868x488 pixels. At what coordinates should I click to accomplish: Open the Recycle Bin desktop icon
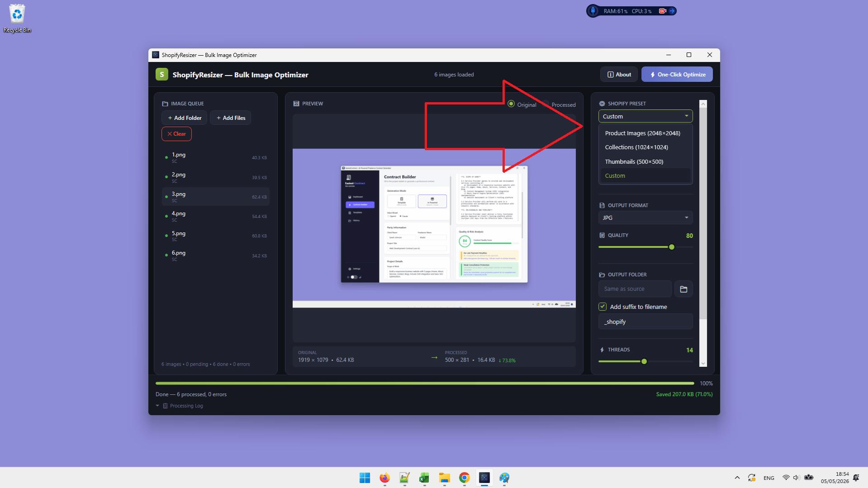click(x=17, y=19)
